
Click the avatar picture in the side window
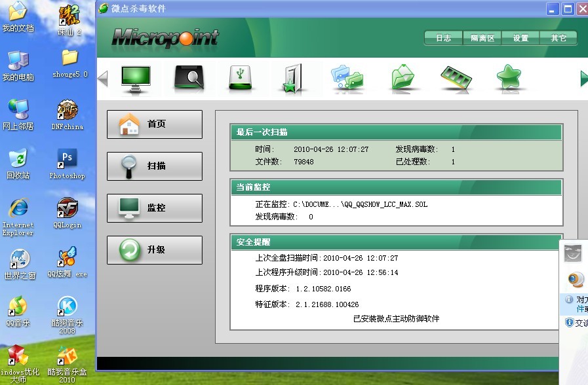pos(573,253)
